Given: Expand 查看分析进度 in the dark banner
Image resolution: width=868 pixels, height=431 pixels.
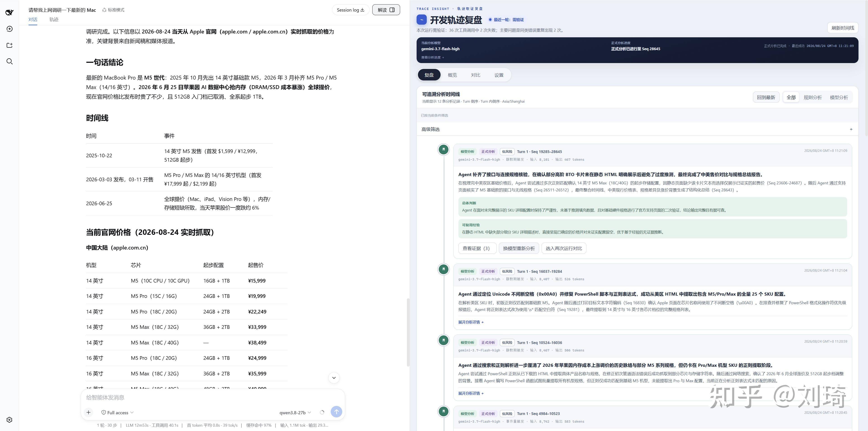Looking at the screenshot, I should 432,58.
